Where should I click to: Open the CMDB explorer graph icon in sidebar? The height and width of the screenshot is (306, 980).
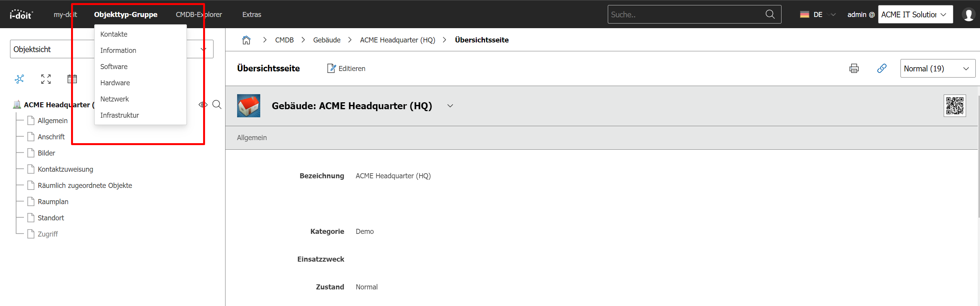19,79
